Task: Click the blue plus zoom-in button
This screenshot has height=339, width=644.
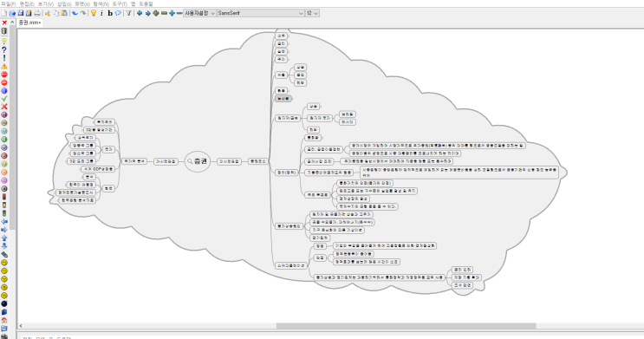Action: 172,13
